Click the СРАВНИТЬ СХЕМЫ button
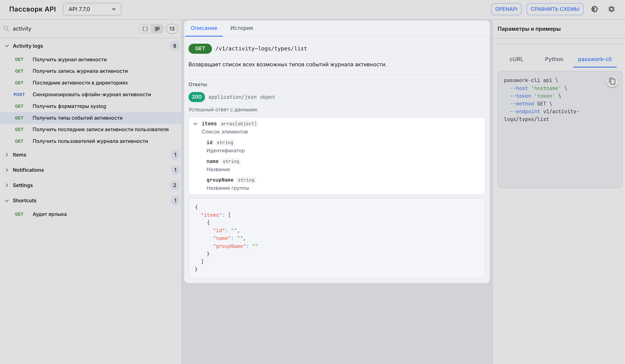 pos(555,9)
